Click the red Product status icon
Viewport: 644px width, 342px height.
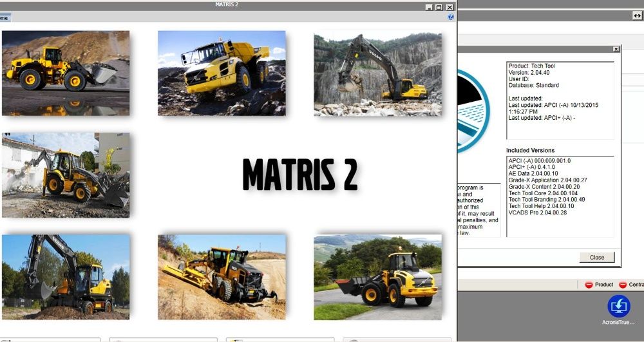589,285
